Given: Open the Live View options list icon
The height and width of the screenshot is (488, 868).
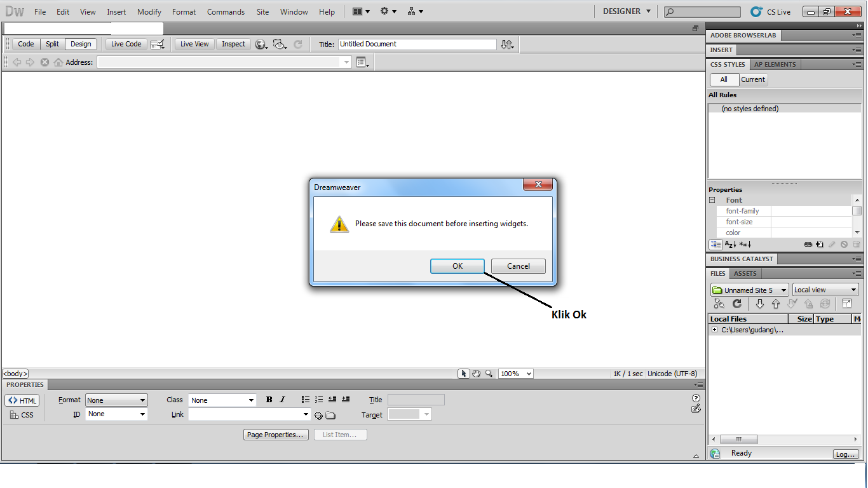Looking at the screenshot, I should click(362, 62).
